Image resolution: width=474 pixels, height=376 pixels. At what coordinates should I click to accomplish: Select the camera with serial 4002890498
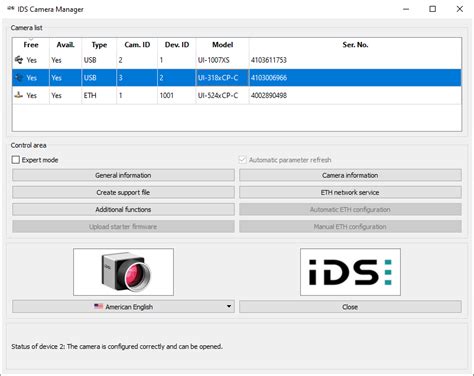237,95
